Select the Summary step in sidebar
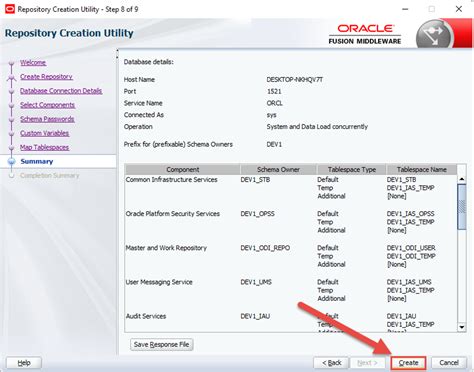The image size is (474, 372). point(37,161)
